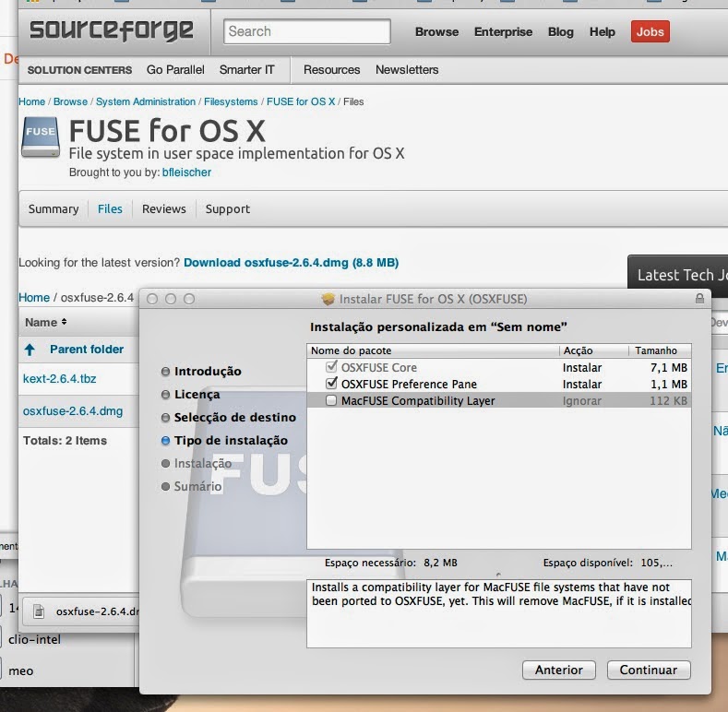The width and height of the screenshot is (728, 712).
Task: Toggle OSXFUSE Preference Pane checkbox
Action: pos(331,384)
